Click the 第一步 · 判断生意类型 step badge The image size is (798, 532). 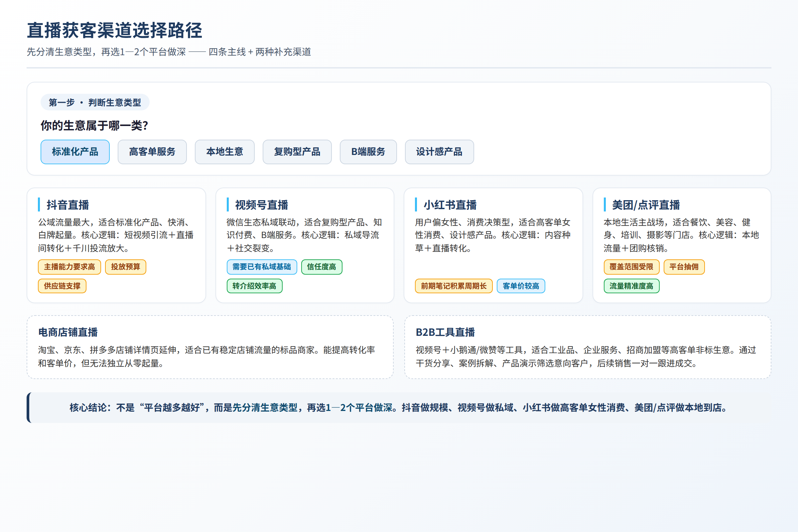point(95,102)
